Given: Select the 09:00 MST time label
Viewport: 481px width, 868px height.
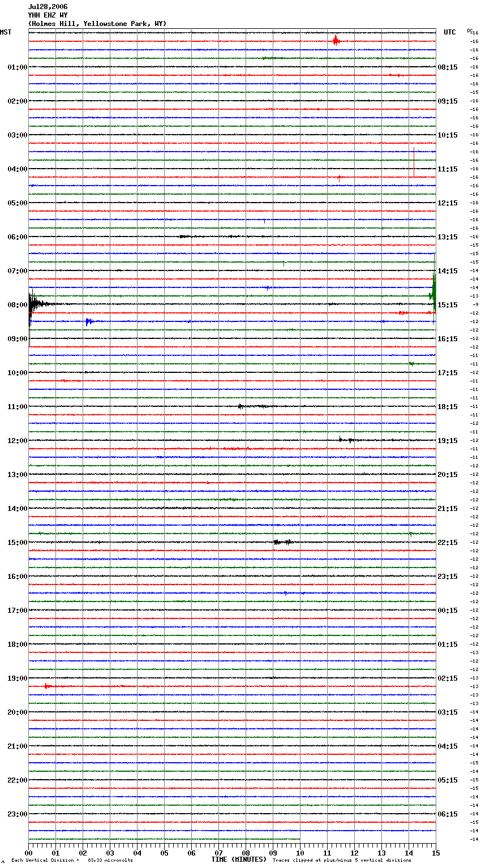Looking at the screenshot, I should 18,339.
